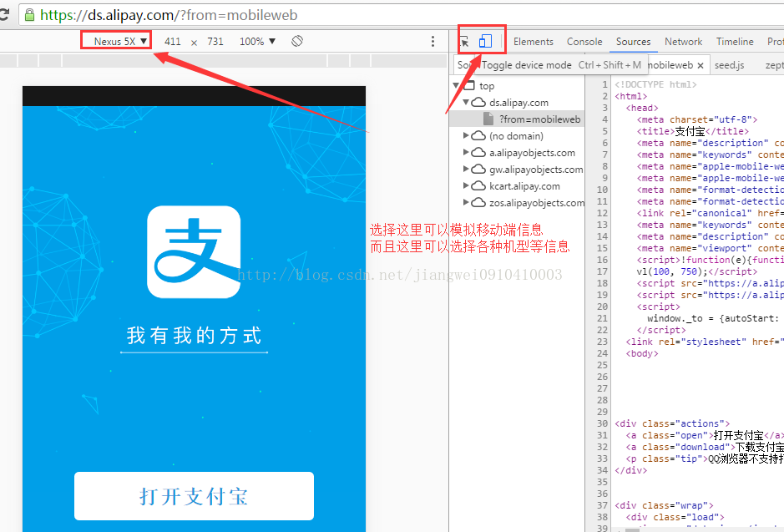Screen dimensions: 784x532
Task: Select the inspect element cursor icon
Action: [x=464, y=42]
